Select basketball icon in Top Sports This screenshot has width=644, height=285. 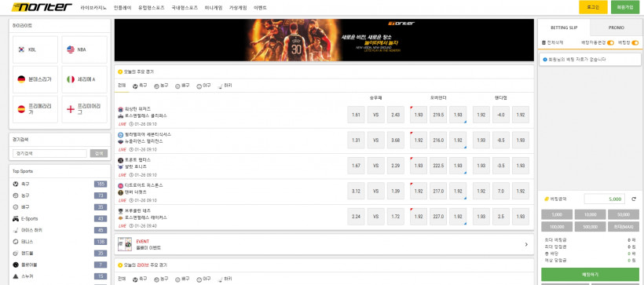[16, 195]
